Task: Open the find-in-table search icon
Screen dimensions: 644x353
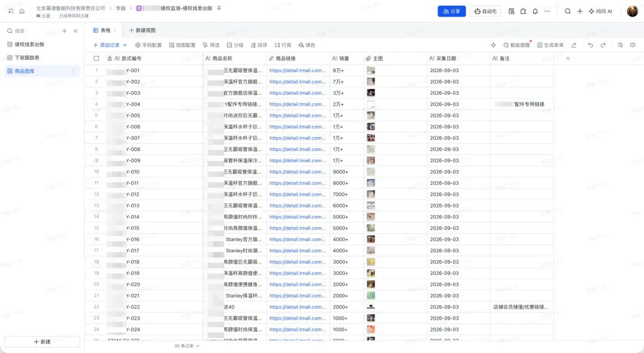Action: (x=620, y=45)
